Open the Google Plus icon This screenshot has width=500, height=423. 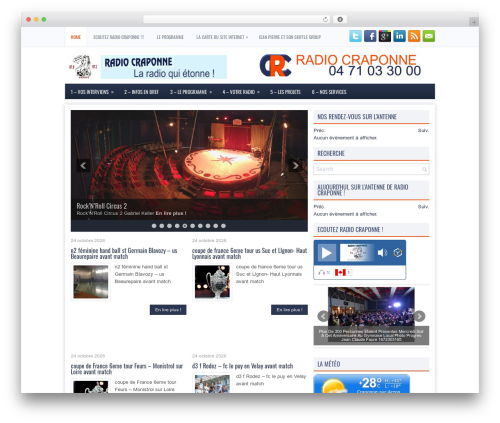coord(385,36)
